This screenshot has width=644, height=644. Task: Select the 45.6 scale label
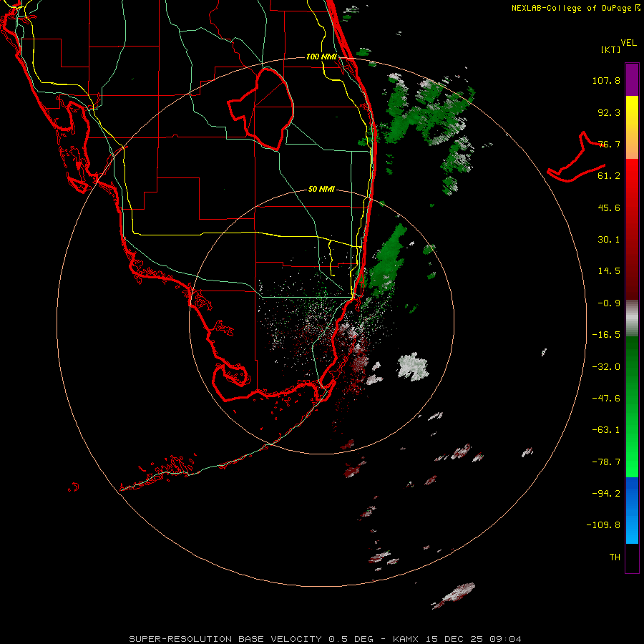[x=609, y=208]
